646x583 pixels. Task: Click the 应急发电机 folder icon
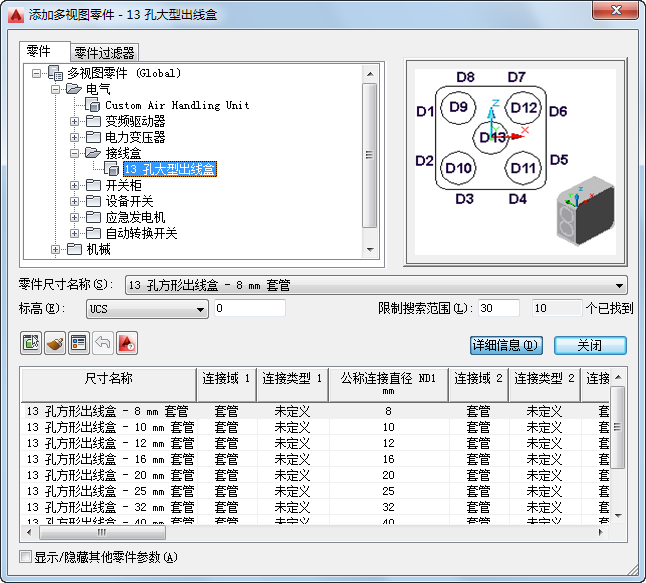click(x=94, y=218)
